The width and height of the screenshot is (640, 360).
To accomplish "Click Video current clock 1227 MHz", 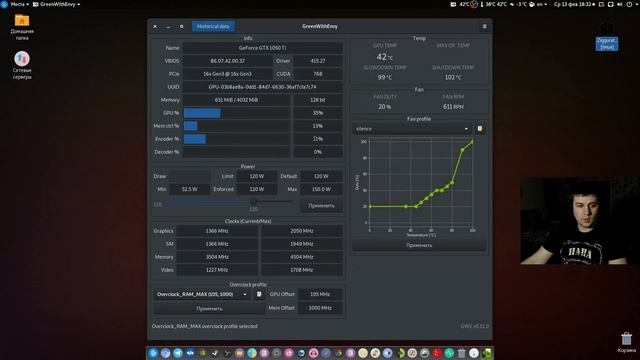I will click(x=217, y=270).
